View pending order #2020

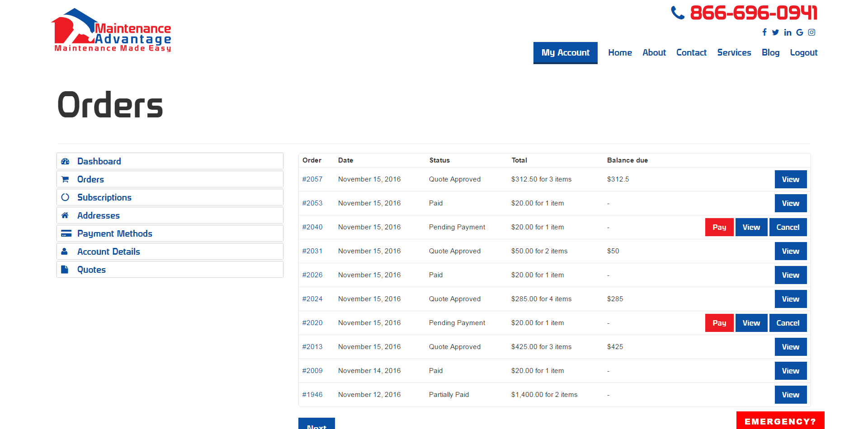point(751,323)
